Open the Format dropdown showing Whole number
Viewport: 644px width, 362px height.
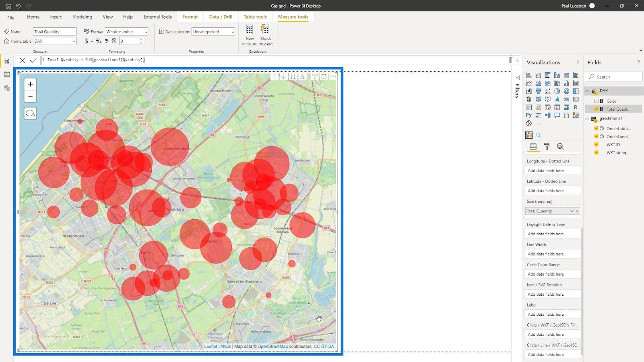(x=126, y=32)
